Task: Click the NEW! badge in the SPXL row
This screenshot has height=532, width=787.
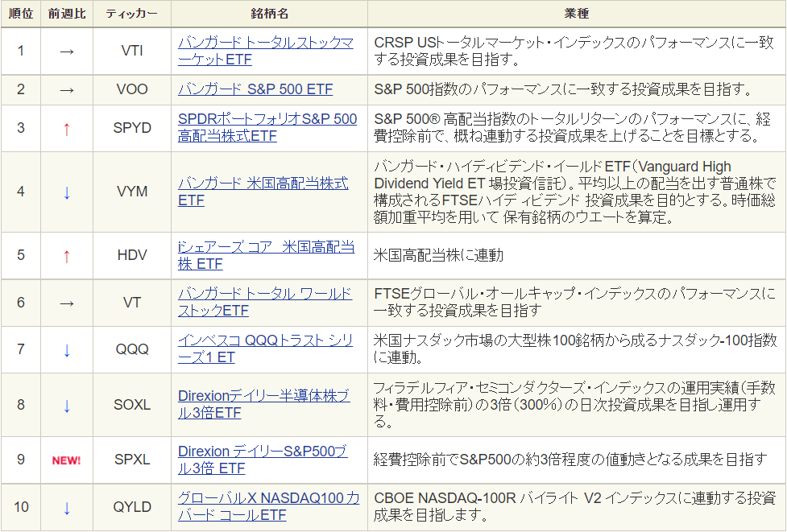Action: point(66,460)
